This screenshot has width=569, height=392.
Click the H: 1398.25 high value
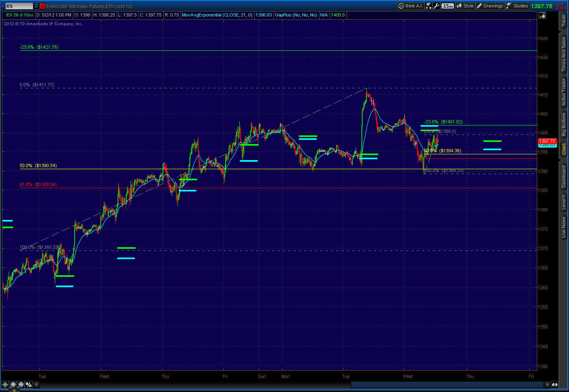coord(104,15)
